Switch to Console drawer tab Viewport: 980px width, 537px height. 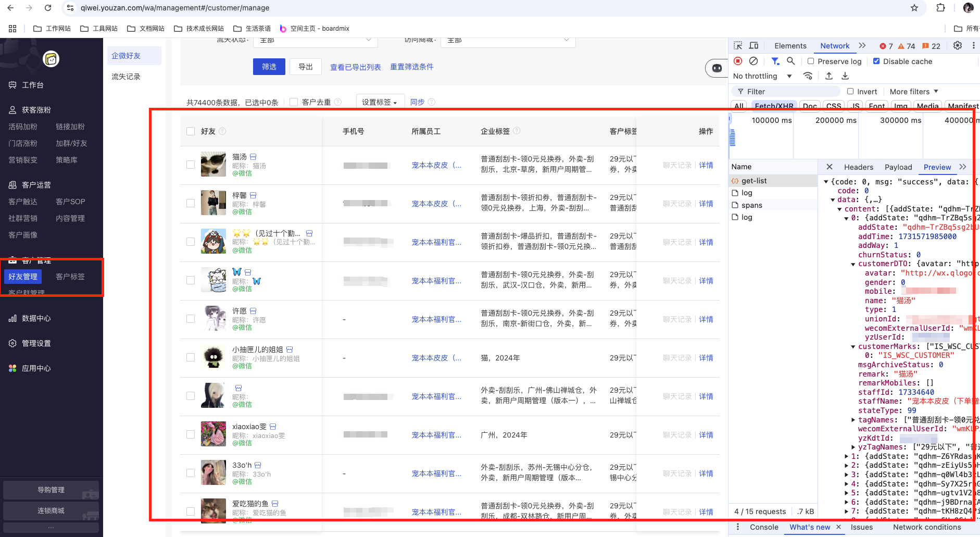(764, 527)
